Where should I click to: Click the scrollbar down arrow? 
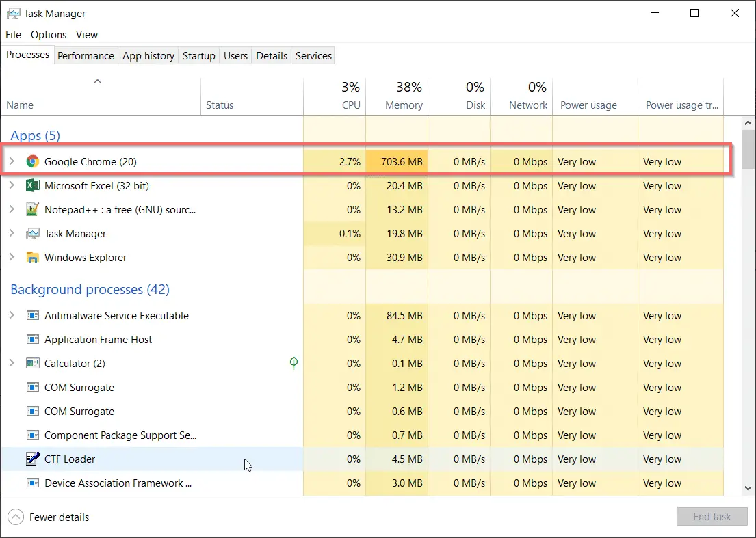click(x=748, y=488)
